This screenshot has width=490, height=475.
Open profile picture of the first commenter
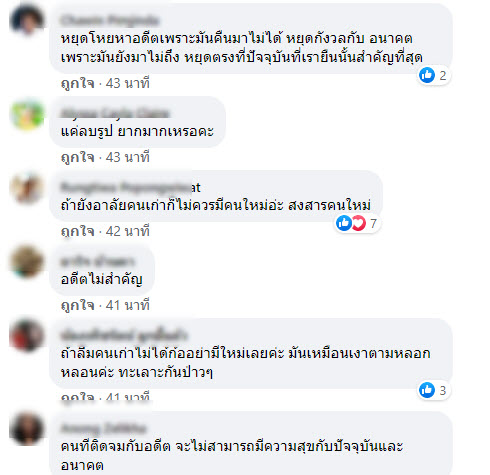click(26, 19)
